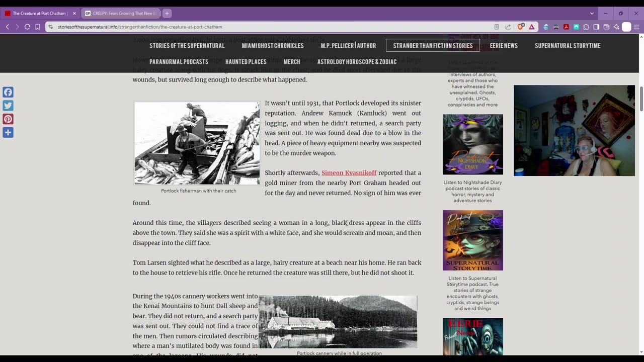This screenshot has height=362, width=644.
Task: Open site information icon in address bar
Action: pyautogui.click(x=50, y=27)
